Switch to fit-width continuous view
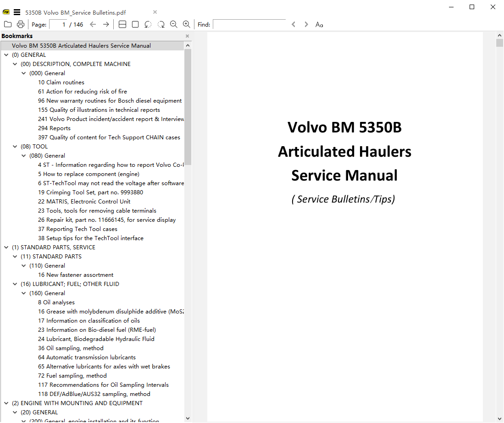The image size is (504, 423). tap(122, 24)
